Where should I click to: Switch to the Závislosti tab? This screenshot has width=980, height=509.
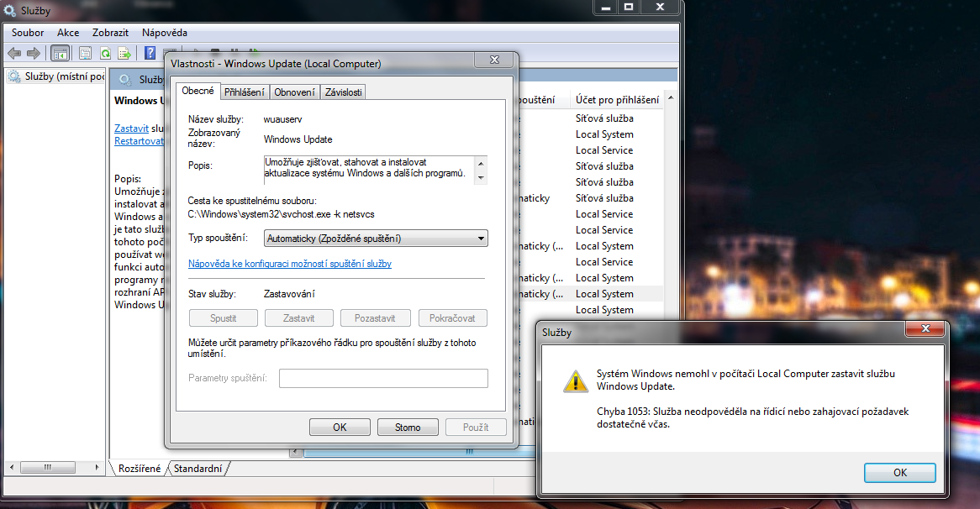(x=343, y=92)
